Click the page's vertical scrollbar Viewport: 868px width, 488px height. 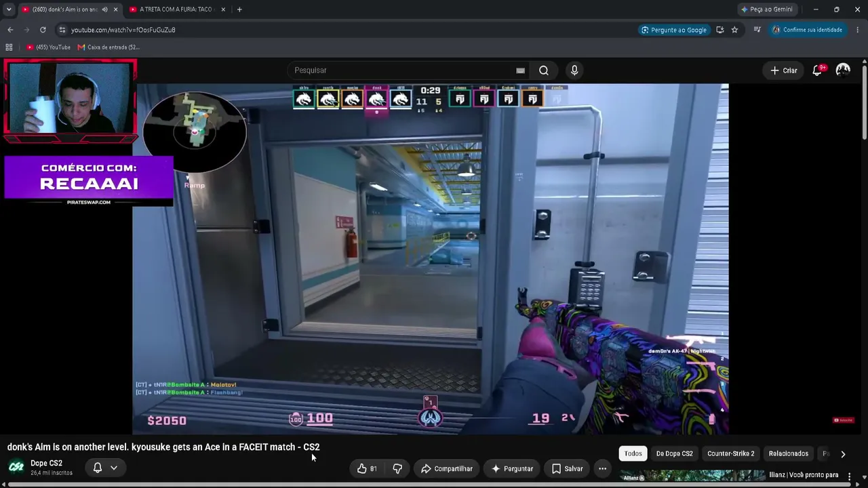click(865, 102)
